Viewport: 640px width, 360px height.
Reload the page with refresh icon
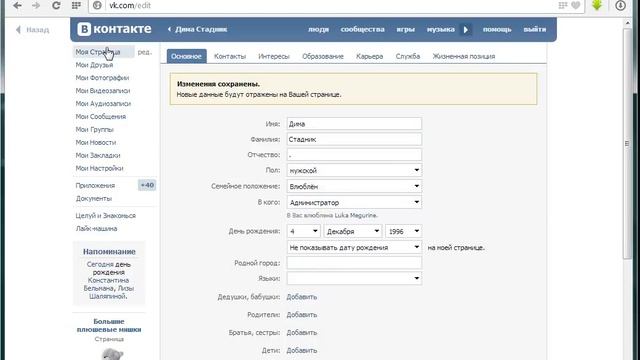coord(56,5)
